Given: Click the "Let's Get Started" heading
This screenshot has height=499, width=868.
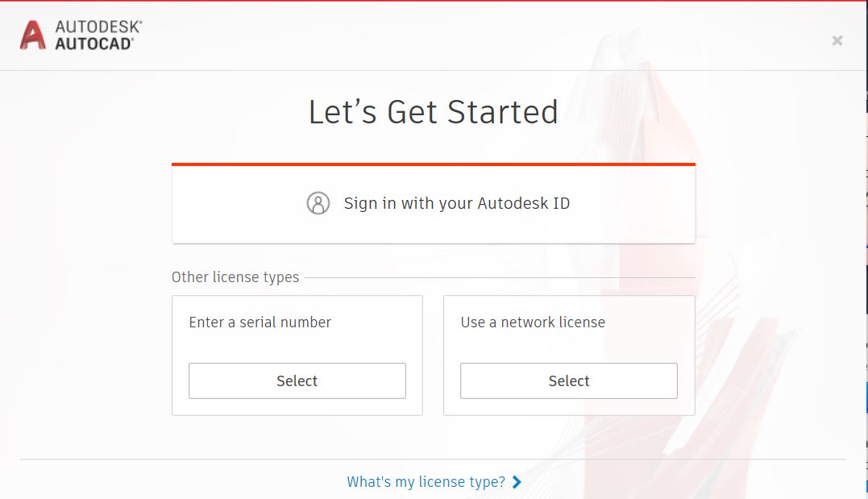Looking at the screenshot, I should 433,112.
